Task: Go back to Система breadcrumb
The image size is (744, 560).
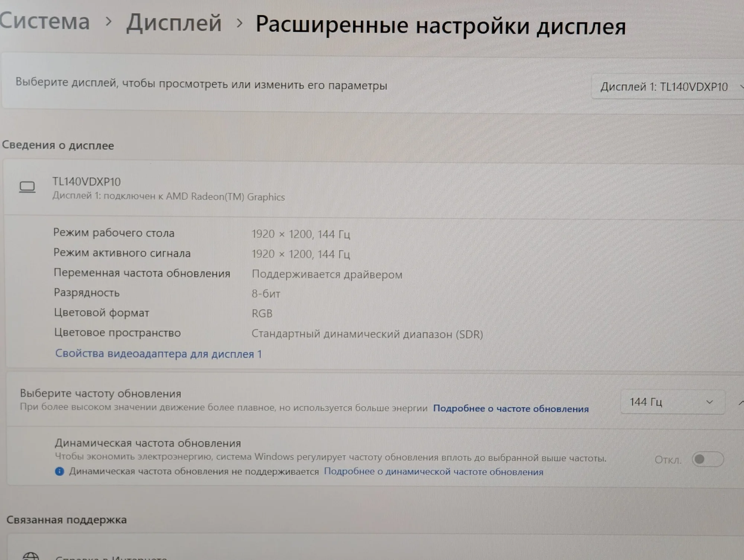Action: (45, 21)
